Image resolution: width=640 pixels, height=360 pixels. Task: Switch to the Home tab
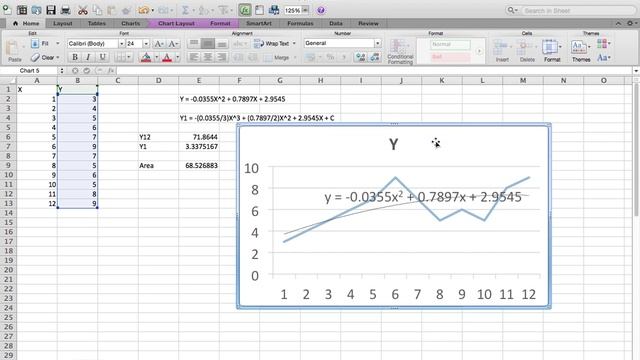(27, 23)
